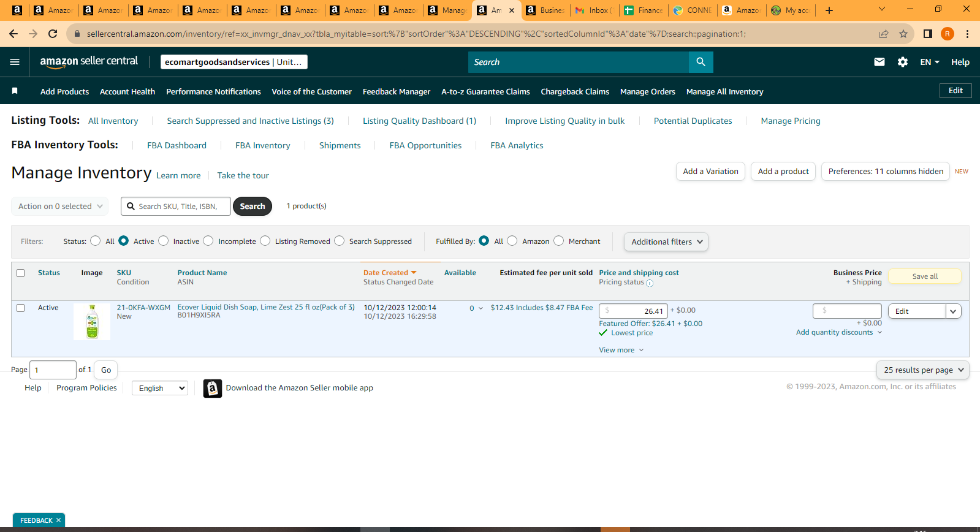Focus the Search SKU, Title, ISBN field
980x532 pixels.
coord(176,207)
